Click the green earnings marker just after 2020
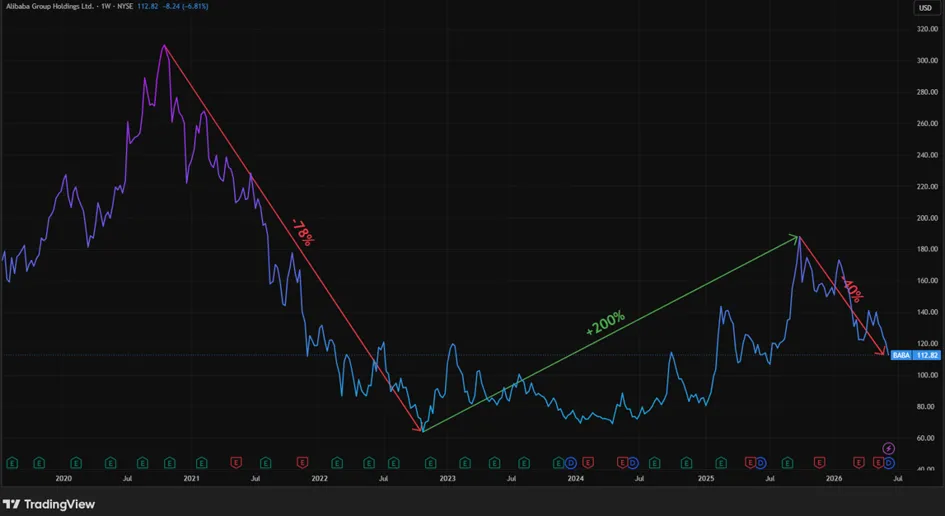Image resolution: width=945 pixels, height=516 pixels. click(x=76, y=462)
